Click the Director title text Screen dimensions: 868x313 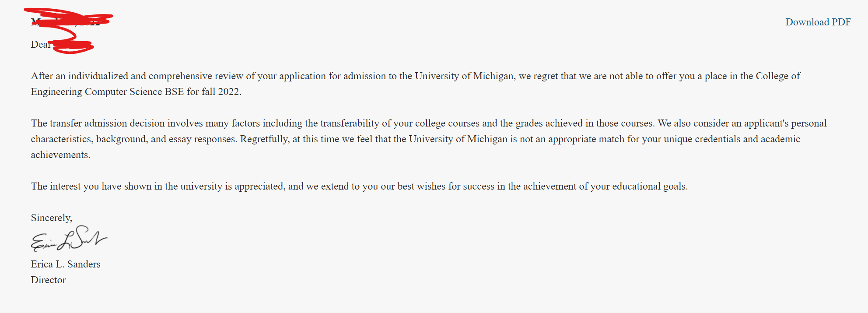48,280
